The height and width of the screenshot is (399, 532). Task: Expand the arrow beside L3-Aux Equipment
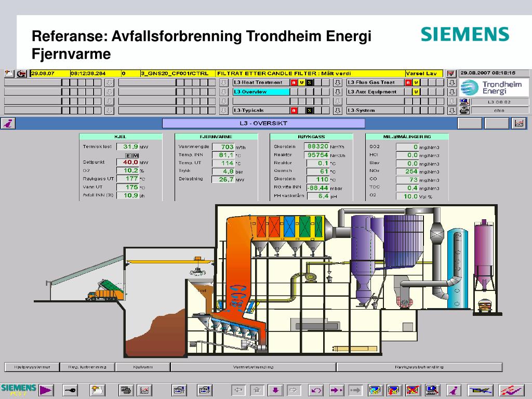(x=451, y=91)
